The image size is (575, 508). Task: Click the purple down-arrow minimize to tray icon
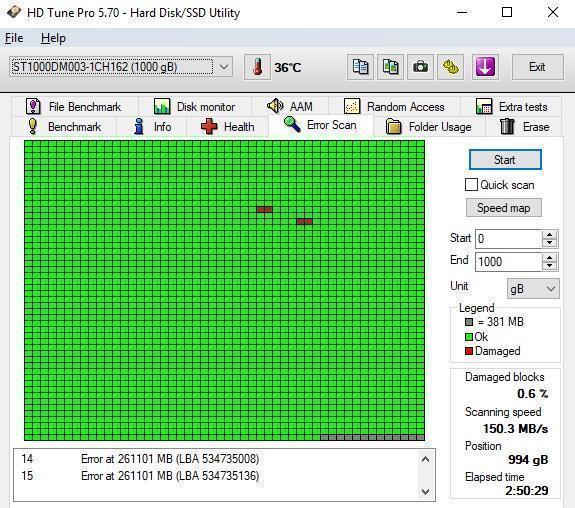[x=485, y=67]
